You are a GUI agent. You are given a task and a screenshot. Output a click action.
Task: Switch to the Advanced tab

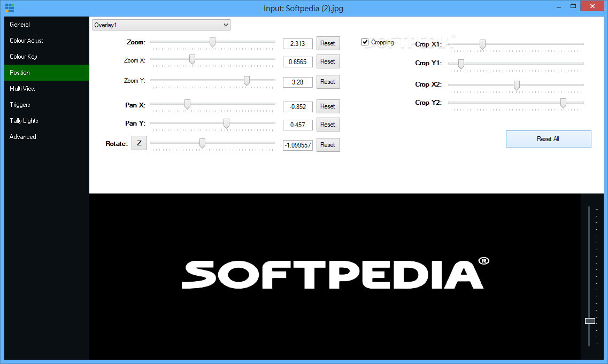coord(47,137)
